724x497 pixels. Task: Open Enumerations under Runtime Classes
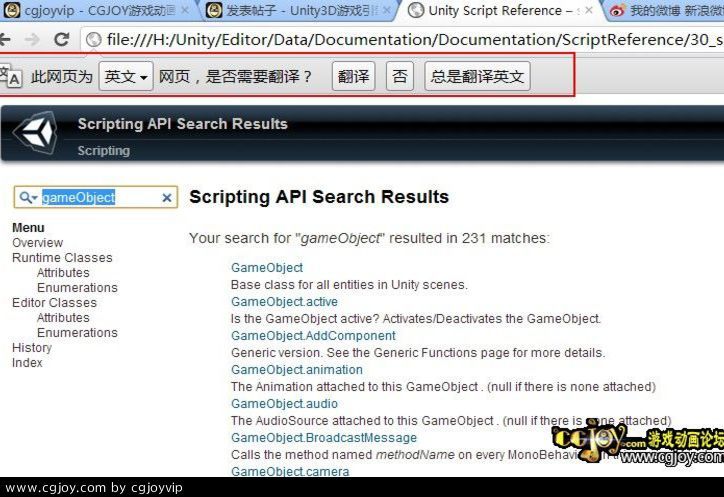(77, 287)
